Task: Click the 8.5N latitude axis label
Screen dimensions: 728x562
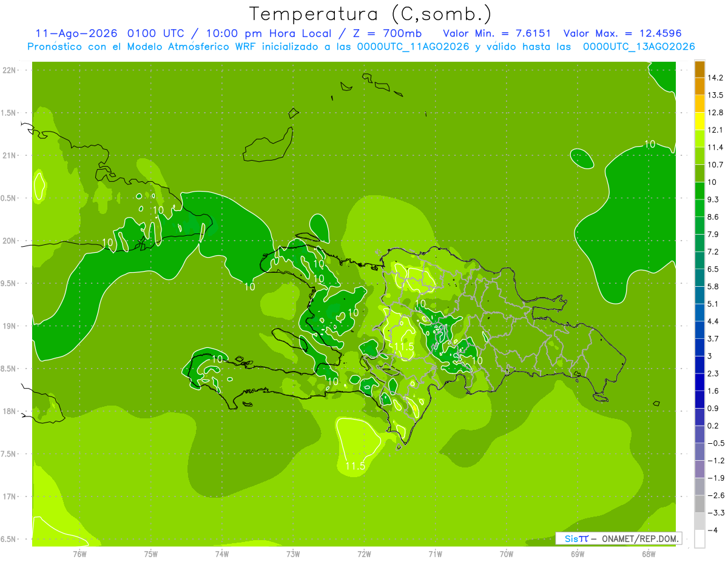Action: click(x=9, y=369)
